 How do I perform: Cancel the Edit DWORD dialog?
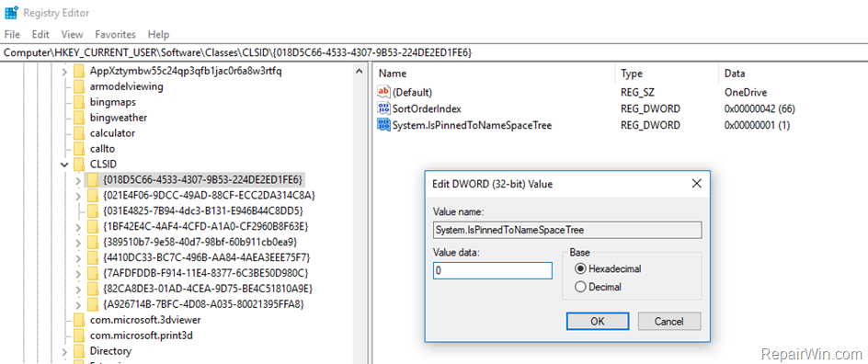click(x=669, y=321)
